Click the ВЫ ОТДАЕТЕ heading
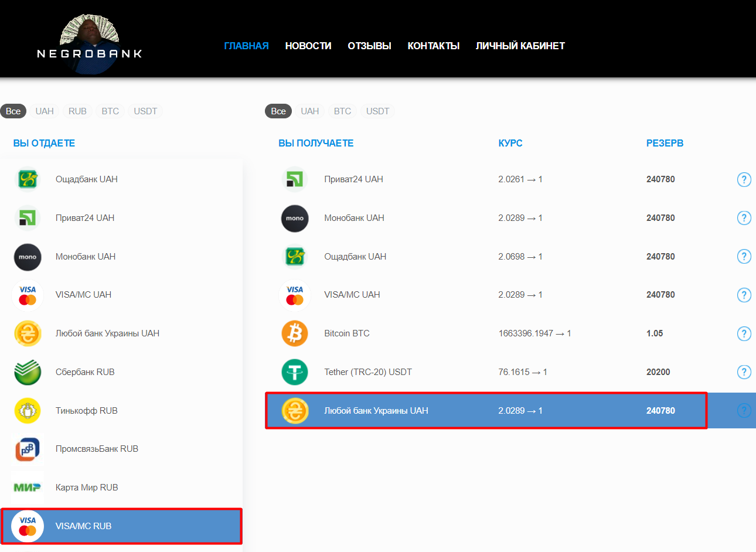Screen dimensions: 756x552 click(44, 143)
